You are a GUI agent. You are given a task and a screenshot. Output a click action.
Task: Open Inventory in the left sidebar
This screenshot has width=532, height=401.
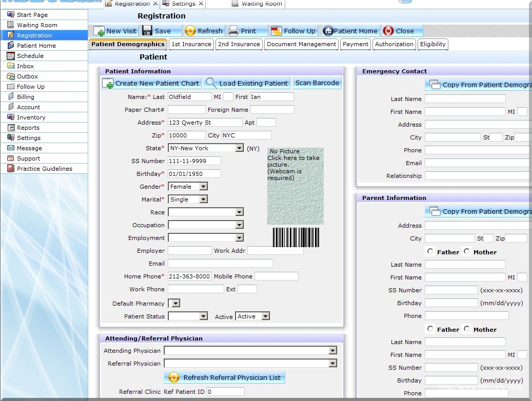[31, 117]
